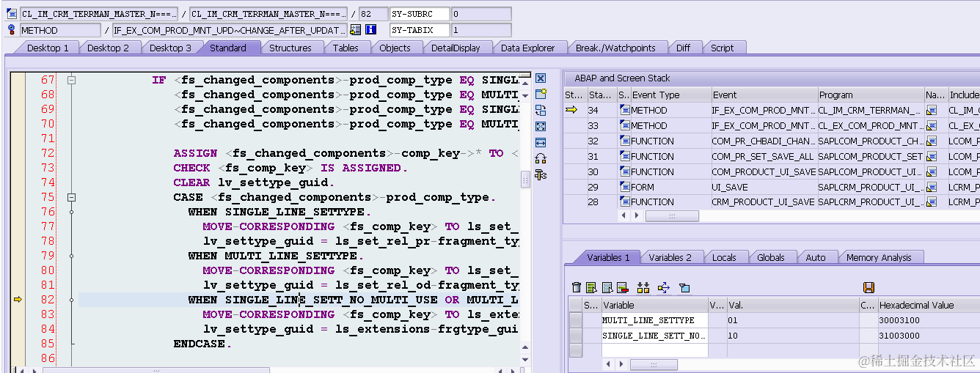Click the Event Type column header in stack
The height and width of the screenshot is (373, 980).
(x=670, y=95)
